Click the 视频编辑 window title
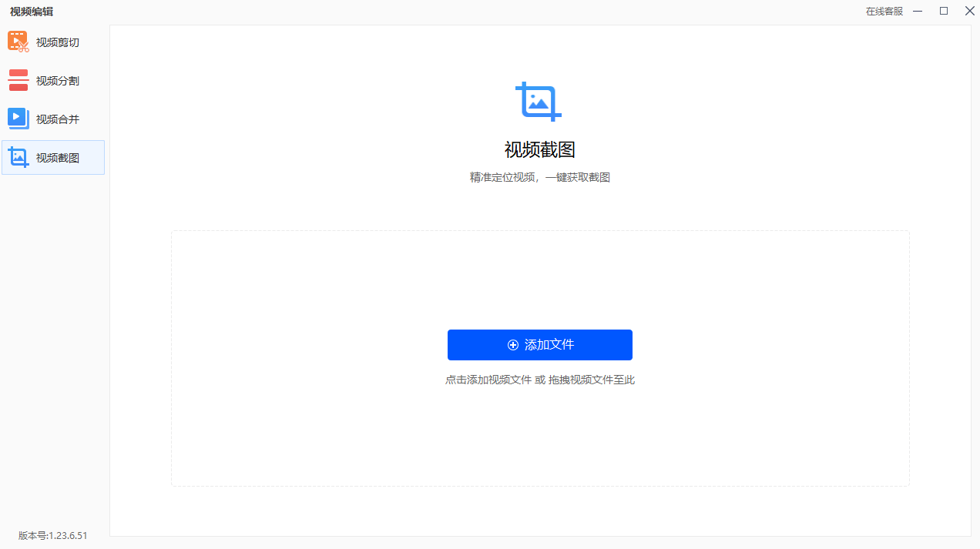The width and height of the screenshot is (980, 549). click(x=32, y=12)
